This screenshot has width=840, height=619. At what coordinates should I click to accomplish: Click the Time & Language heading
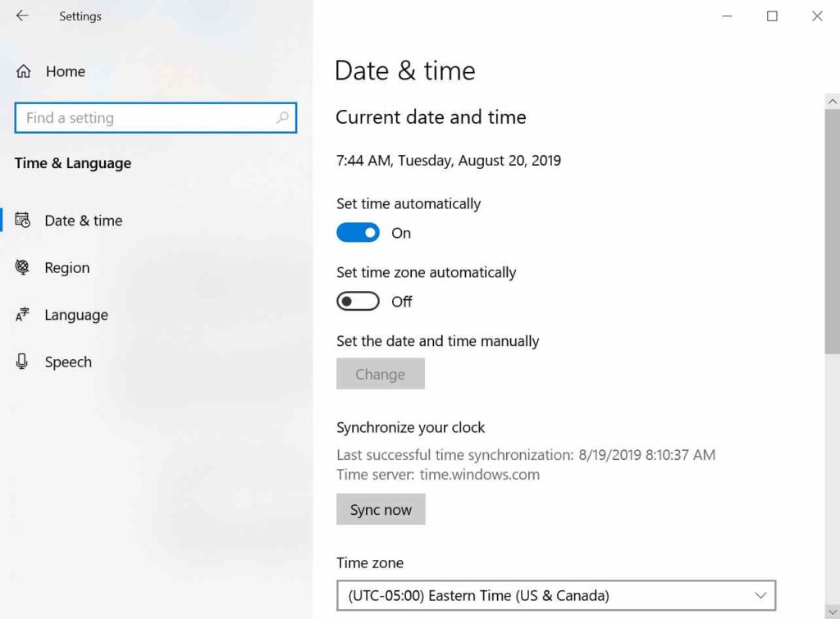click(73, 163)
